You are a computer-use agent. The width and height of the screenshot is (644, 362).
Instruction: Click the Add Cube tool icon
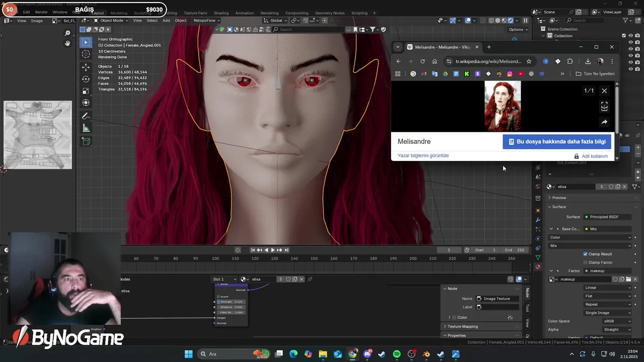[86, 142]
